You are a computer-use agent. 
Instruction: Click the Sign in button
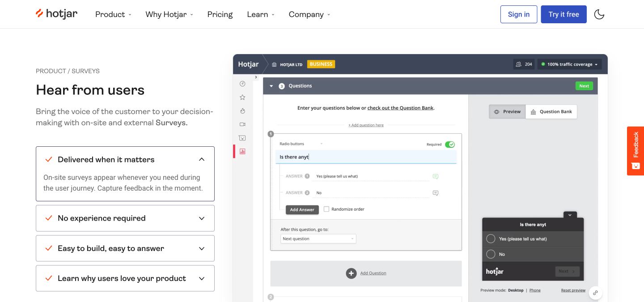(519, 14)
